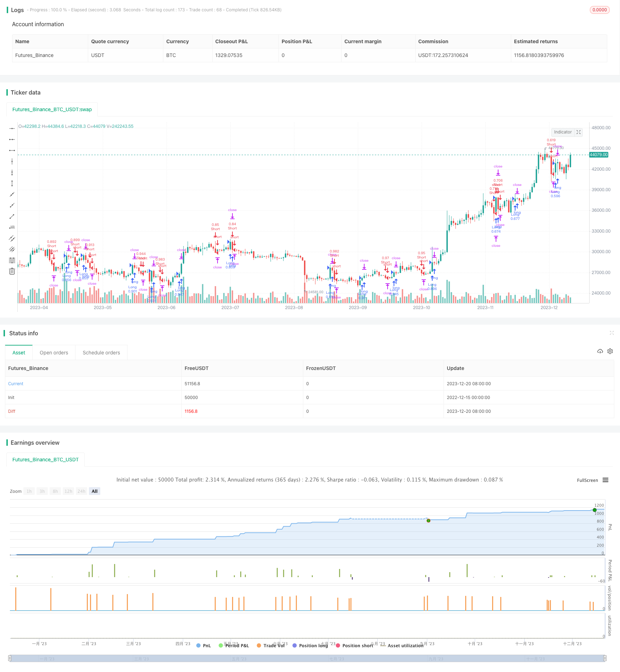Toggle the Period P&L legend series
Image resolution: width=620 pixels, height=672 pixels.
pos(234,645)
